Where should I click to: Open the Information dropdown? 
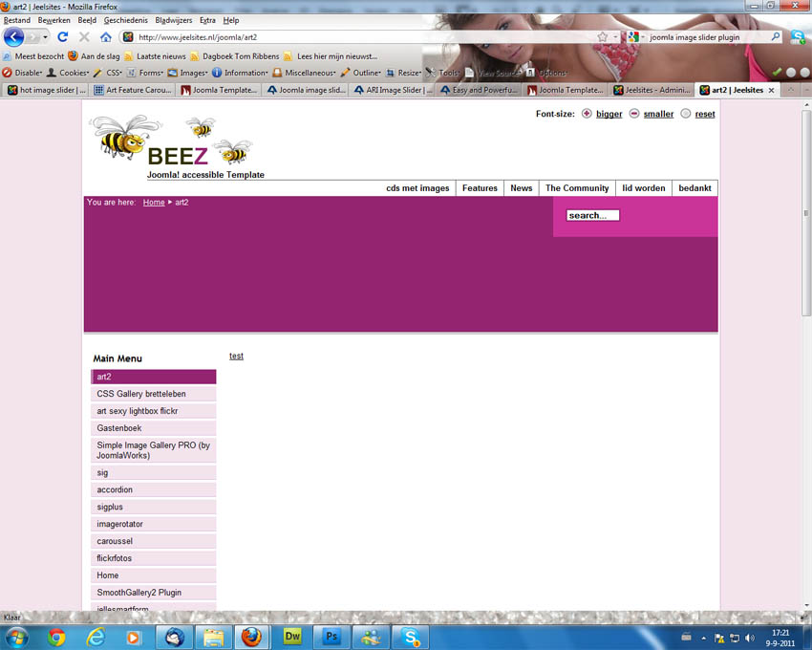240,73
